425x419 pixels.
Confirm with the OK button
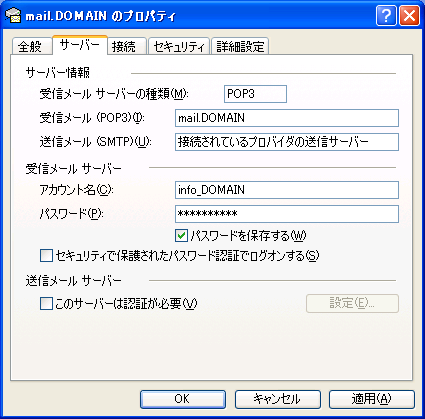click(183, 399)
